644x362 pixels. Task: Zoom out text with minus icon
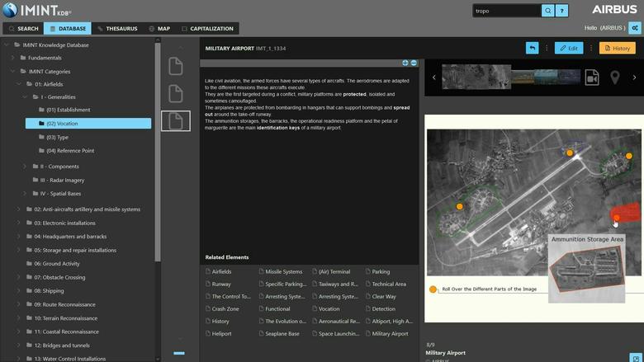[414, 63]
